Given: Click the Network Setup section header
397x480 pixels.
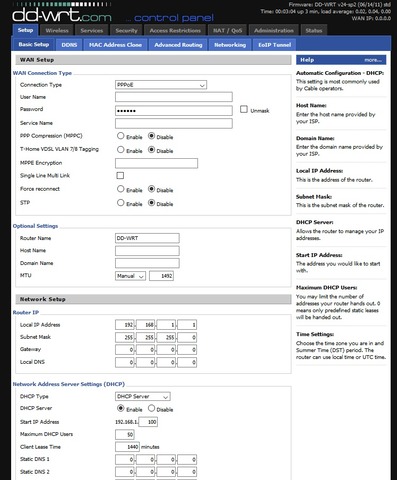Looking at the screenshot, I should [153, 299].
